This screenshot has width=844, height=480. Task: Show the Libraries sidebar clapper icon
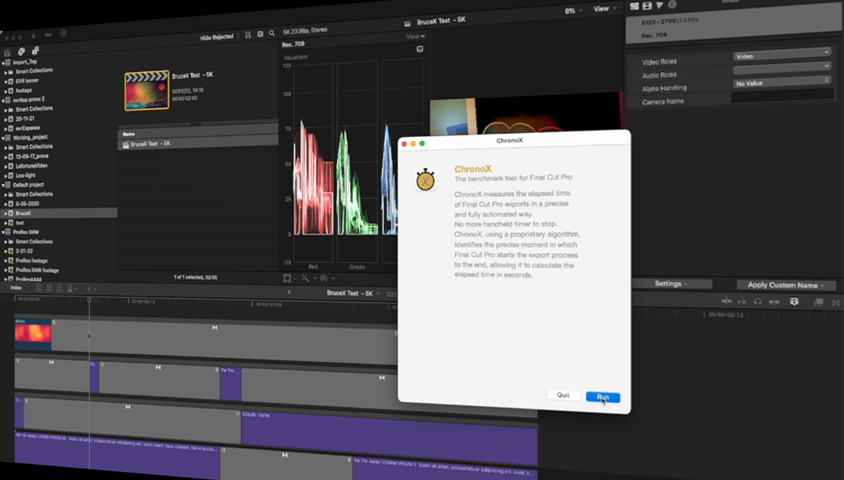8,53
